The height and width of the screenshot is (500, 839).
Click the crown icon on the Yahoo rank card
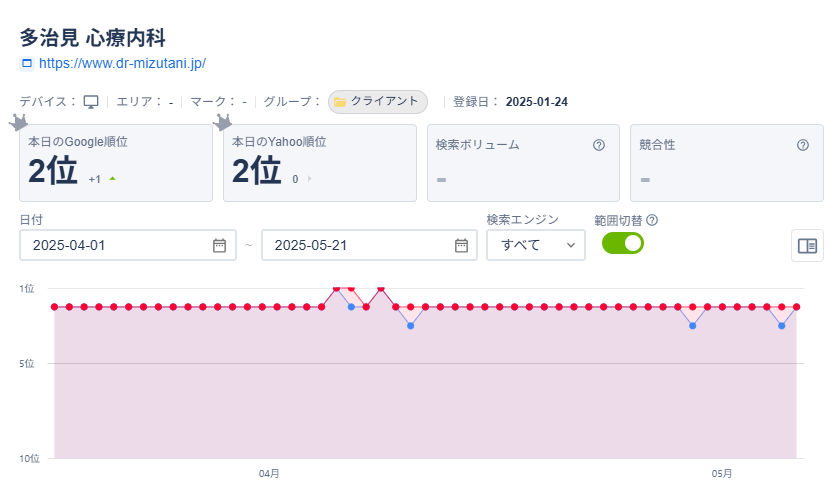tap(223, 123)
